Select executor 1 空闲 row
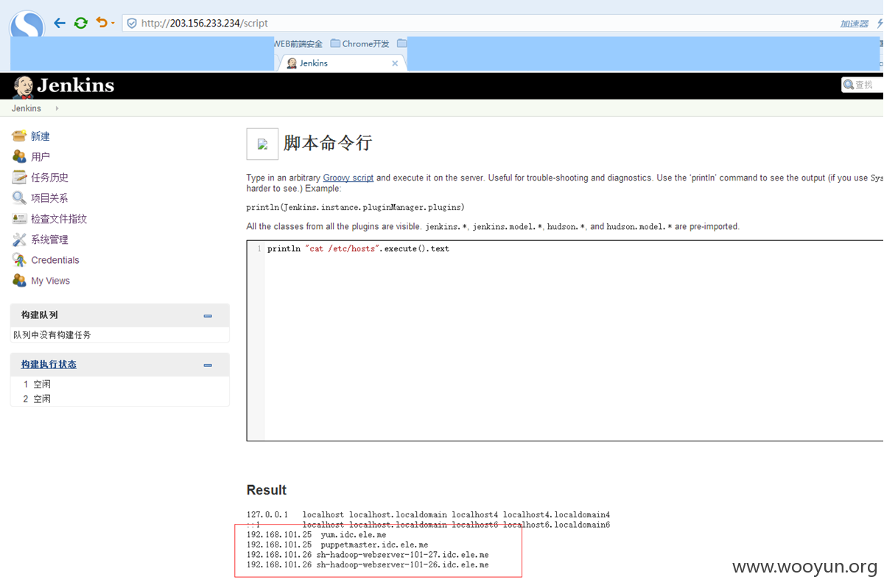Screen dimensions: 884x588 click(x=119, y=384)
